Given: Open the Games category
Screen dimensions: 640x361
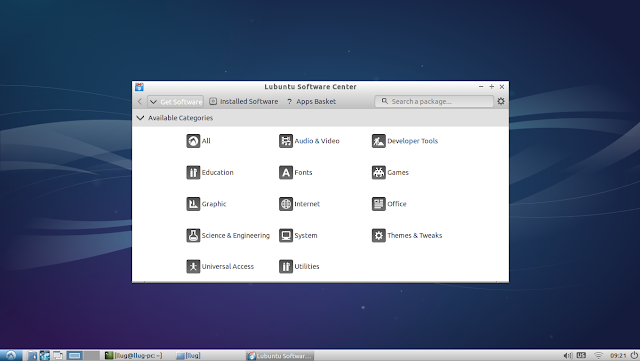Looking at the screenshot, I should 390,172.
